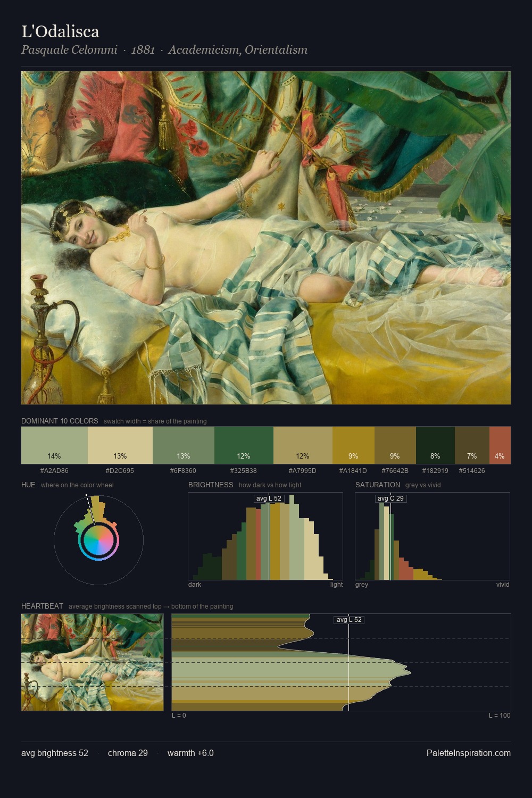The image size is (532, 798).
Task: Click the HUE section heading
Action: [28, 485]
